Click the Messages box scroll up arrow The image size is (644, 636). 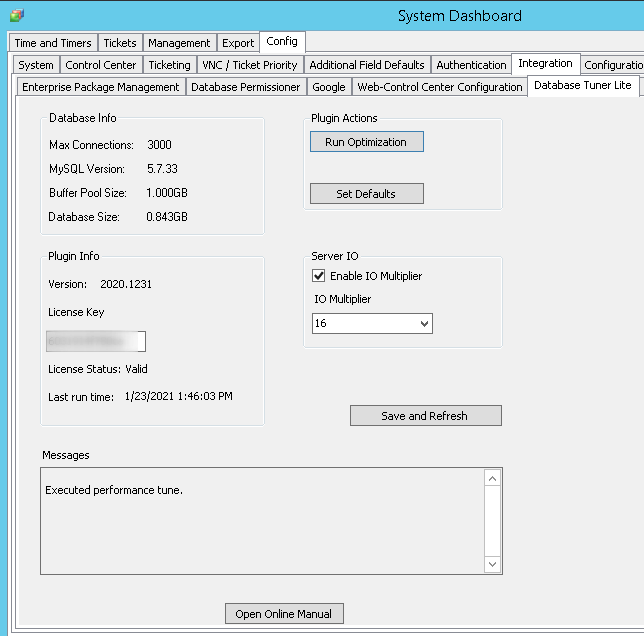[x=492, y=478]
